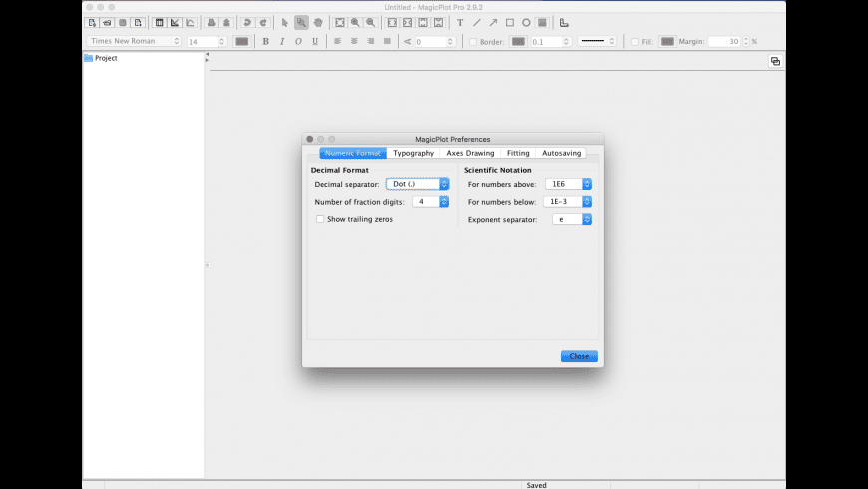Click the font size 14 stepper

tap(221, 42)
